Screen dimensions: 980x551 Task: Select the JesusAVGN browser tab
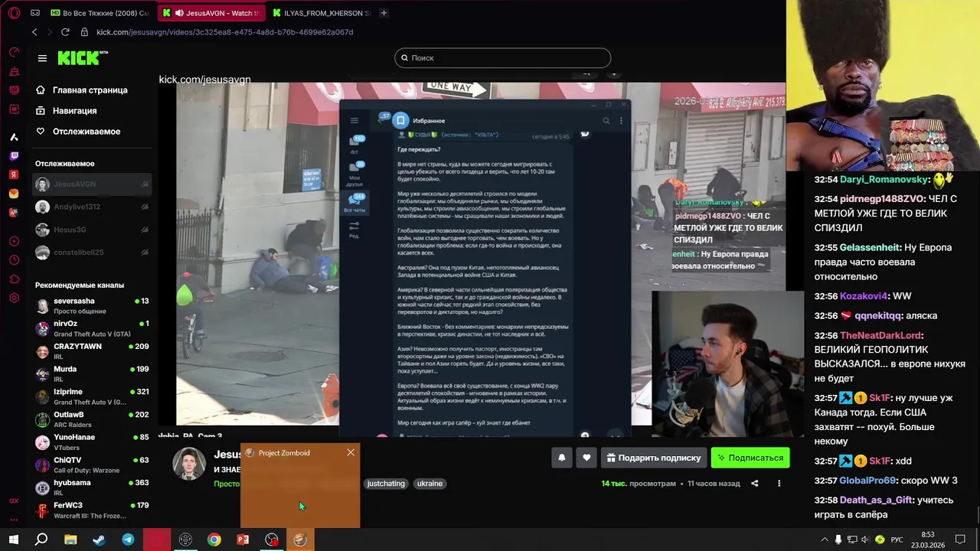pos(211,13)
